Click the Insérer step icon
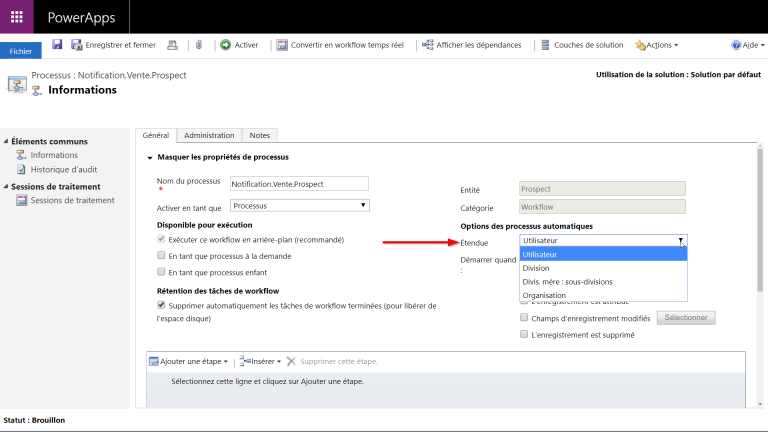 click(x=245, y=361)
